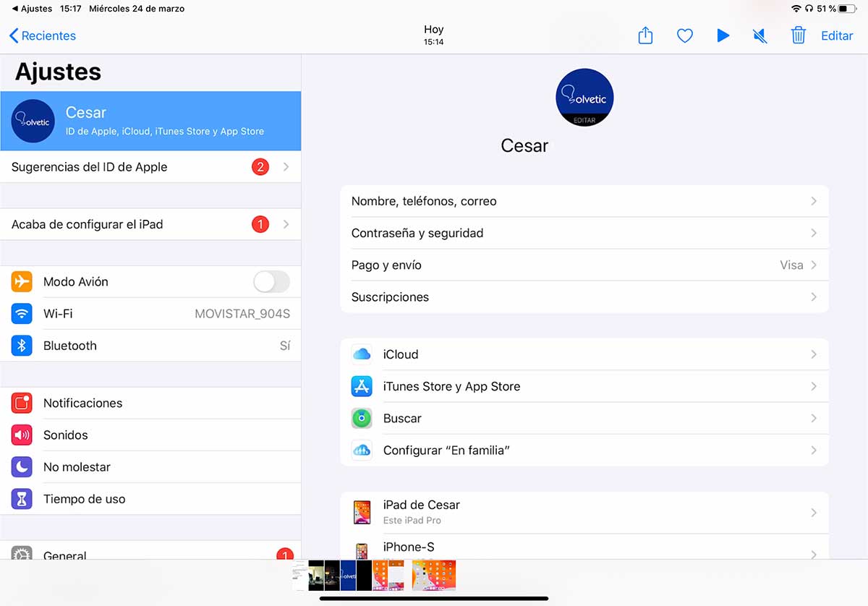Open Buscar via green radar icon
The image size is (868, 606).
362,418
